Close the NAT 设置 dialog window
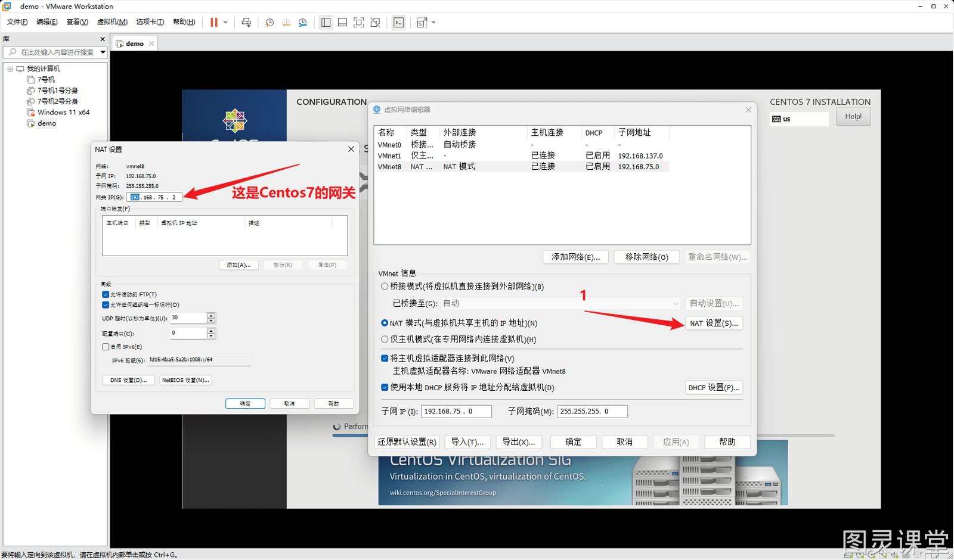954x560 pixels. click(x=351, y=149)
